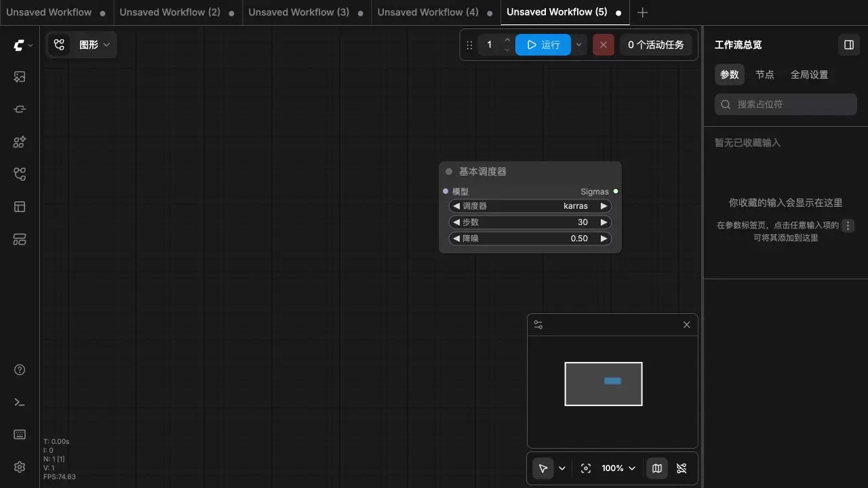Click the 工作流总览 panel heading

tap(738, 45)
